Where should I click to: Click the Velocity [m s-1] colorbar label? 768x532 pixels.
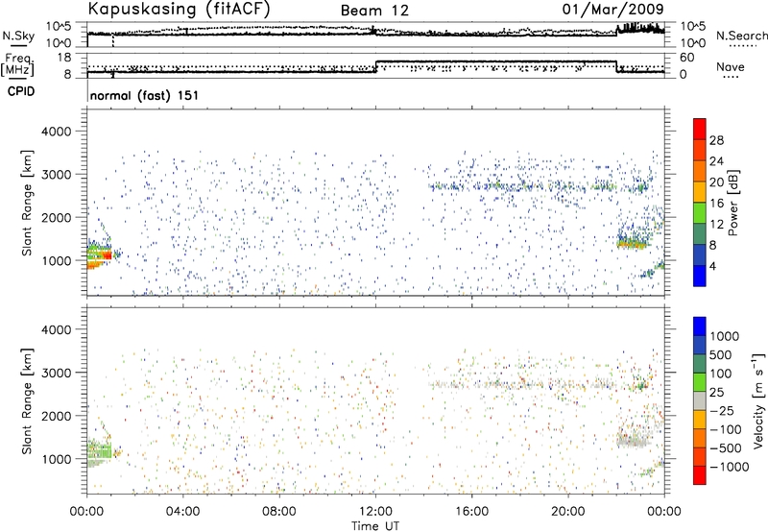(758, 400)
